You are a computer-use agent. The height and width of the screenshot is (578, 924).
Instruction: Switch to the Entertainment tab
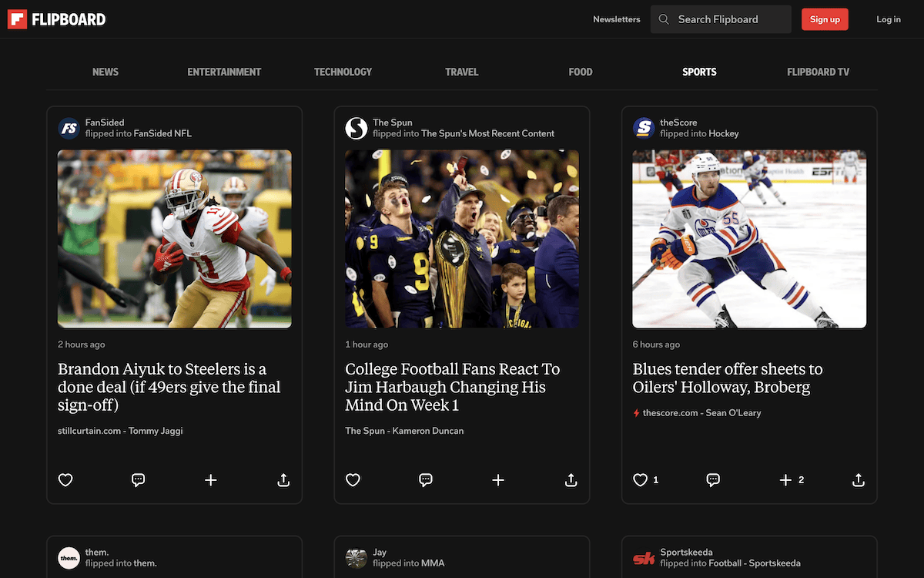(224, 72)
